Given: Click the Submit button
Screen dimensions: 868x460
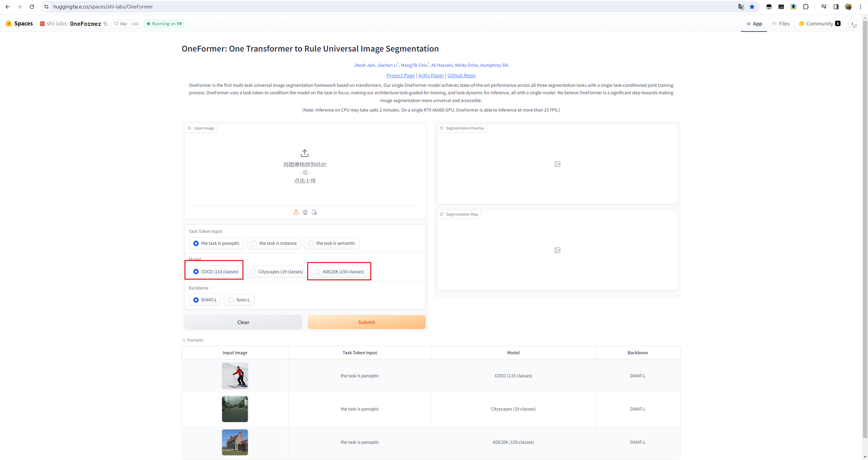Looking at the screenshot, I should tap(367, 322).
